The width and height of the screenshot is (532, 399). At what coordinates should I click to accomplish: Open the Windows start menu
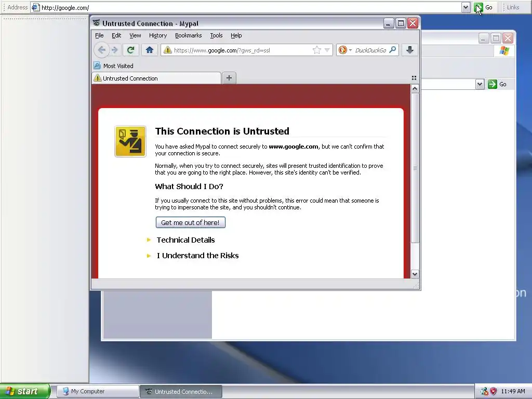(25, 391)
